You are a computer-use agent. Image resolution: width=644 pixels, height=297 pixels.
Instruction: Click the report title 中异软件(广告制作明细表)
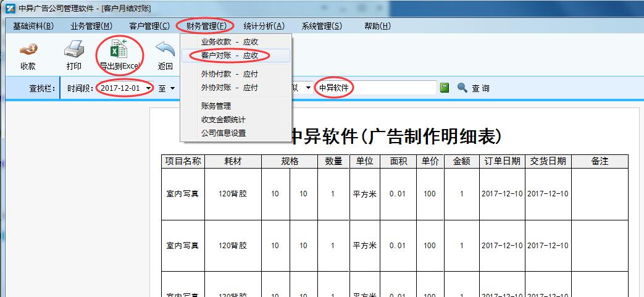click(x=396, y=136)
